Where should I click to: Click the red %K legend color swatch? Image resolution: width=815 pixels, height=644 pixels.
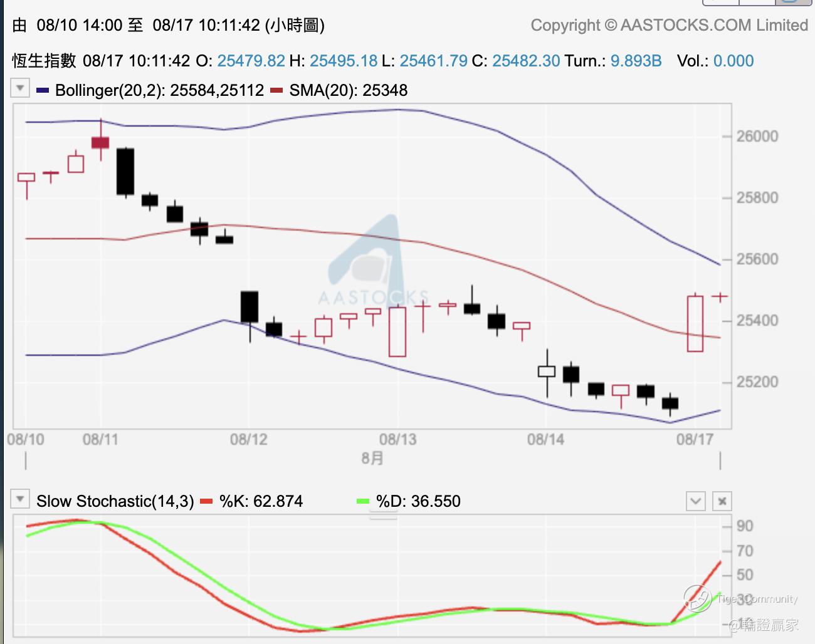[x=206, y=501]
